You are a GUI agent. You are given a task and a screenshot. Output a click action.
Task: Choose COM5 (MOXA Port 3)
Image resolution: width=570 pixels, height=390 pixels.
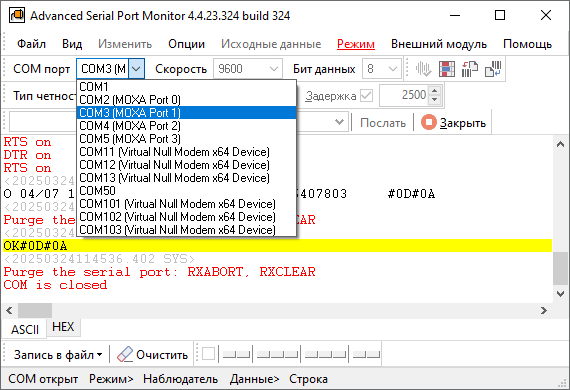tap(186, 139)
